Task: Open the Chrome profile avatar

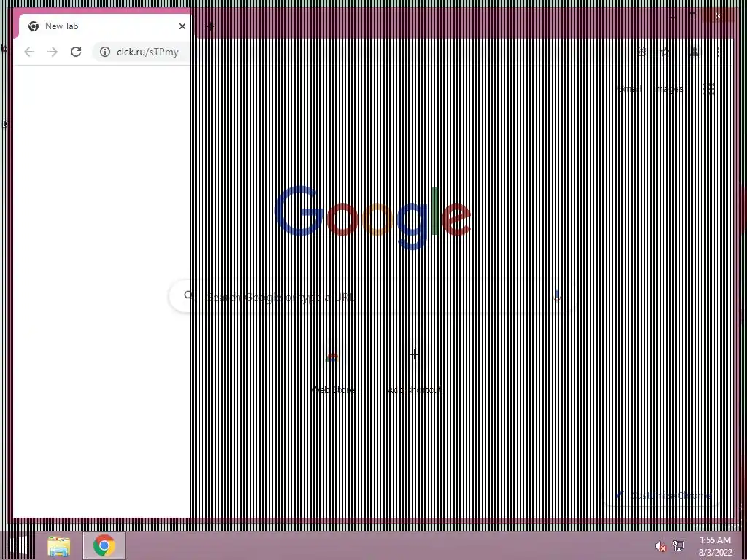Action: pos(694,52)
